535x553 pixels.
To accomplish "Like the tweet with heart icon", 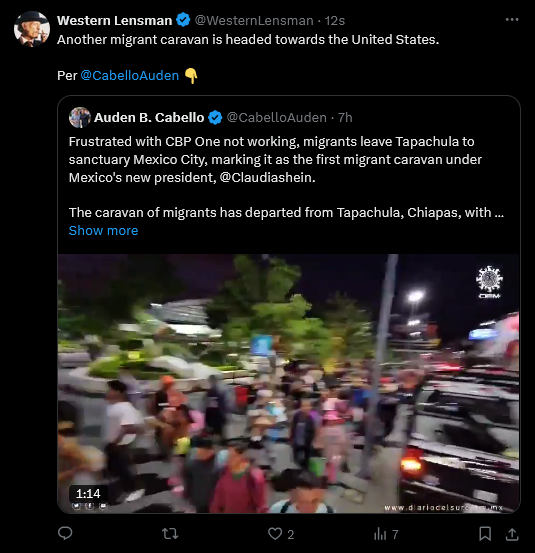I will point(275,534).
